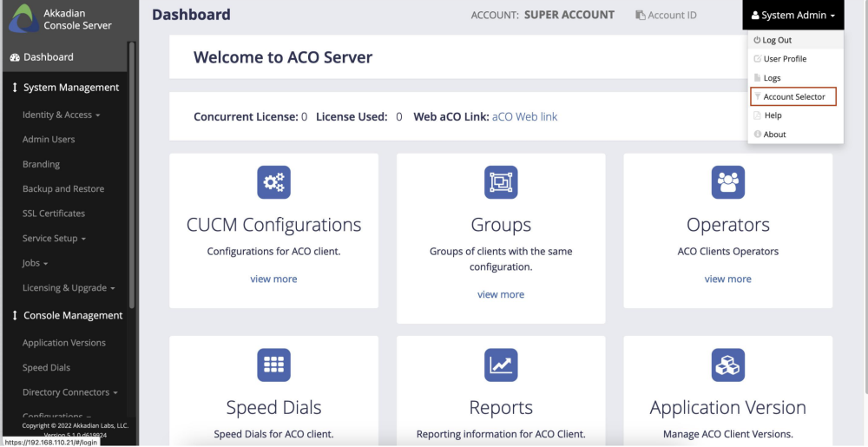Click the Operators card title

pyautogui.click(x=728, y=225)
